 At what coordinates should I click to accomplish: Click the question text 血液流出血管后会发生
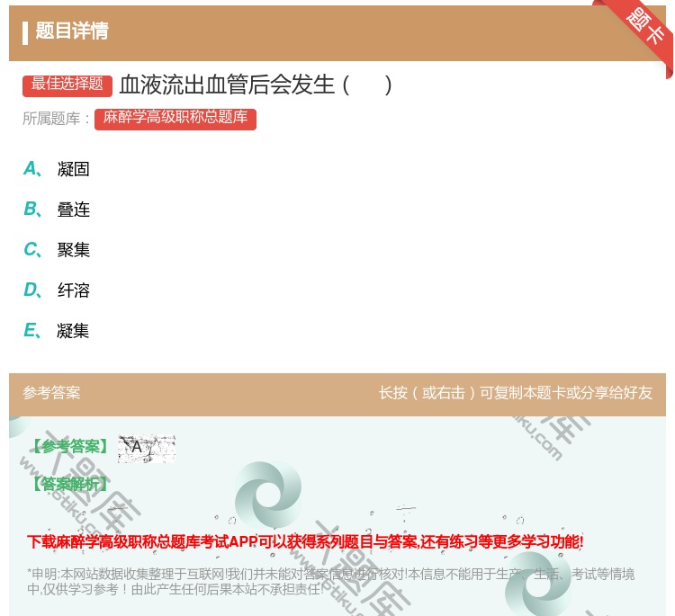[x=256, y=85]
